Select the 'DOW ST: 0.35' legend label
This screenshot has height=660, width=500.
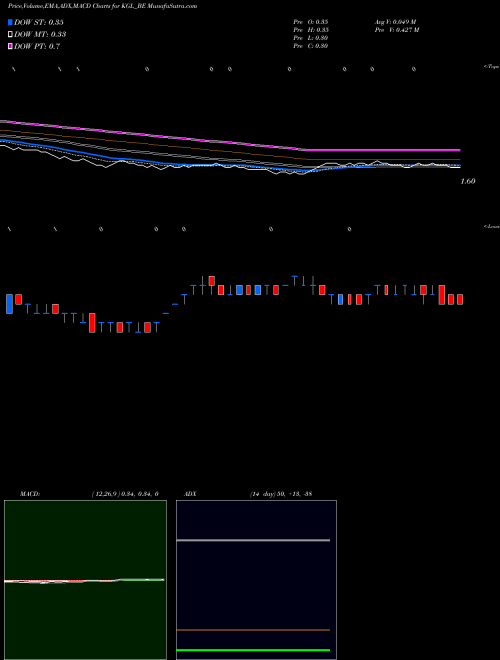pyautogui.click(x=39, y=22)
